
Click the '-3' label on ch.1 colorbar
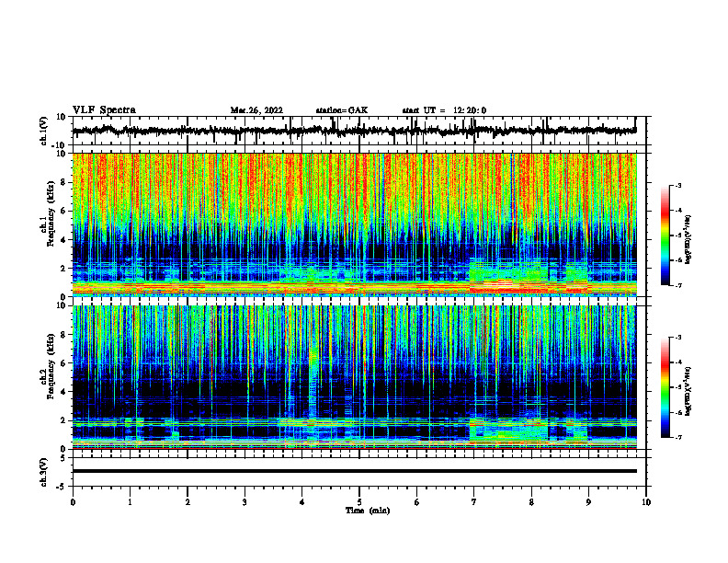coord(677,185)
